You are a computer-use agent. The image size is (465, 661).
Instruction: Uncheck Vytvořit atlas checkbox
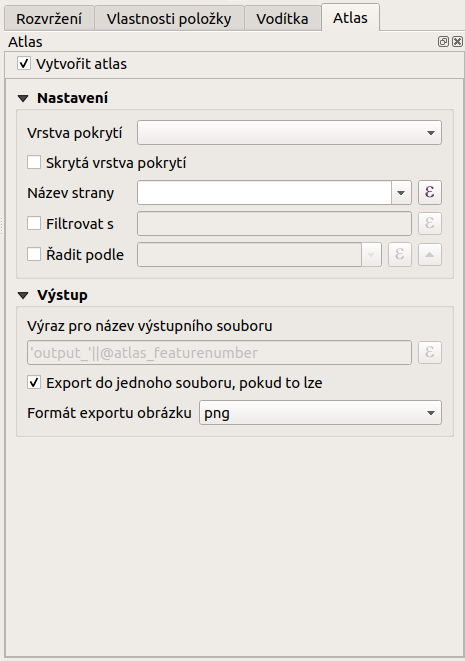click(24, 64)
